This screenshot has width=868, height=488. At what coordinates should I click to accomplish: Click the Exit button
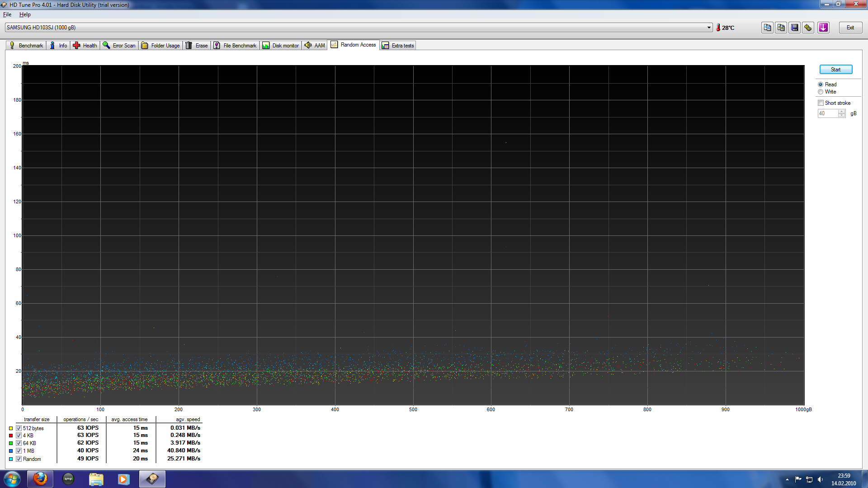[x=850, y=28]
